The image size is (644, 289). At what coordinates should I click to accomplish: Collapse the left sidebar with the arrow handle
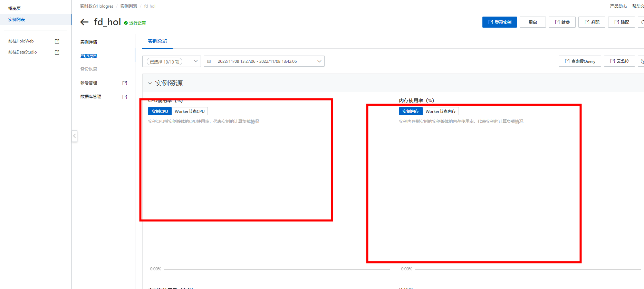tap(74, 136)
